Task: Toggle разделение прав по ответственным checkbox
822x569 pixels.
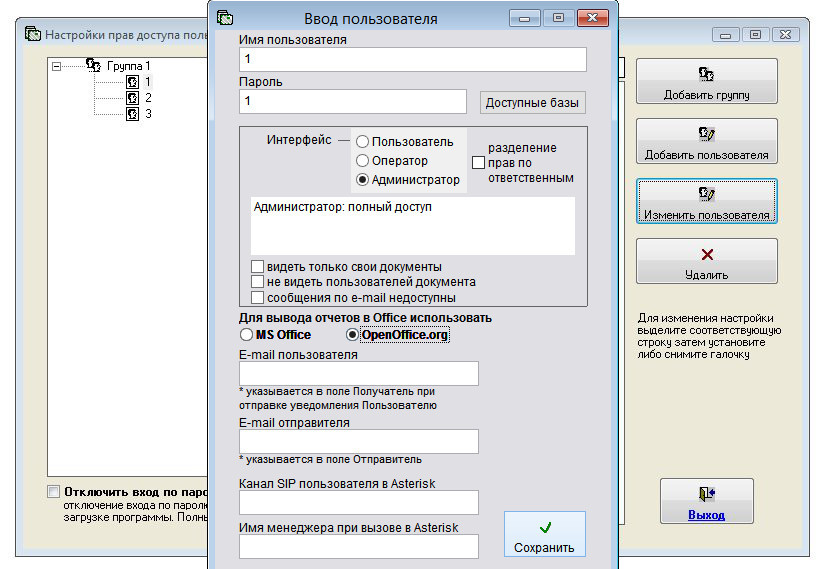Action: click(478, 162)
